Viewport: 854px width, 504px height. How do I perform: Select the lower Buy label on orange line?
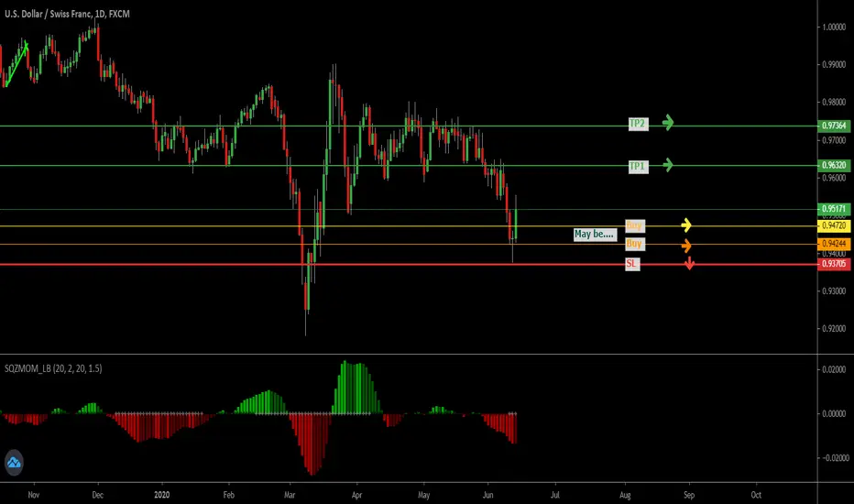pos(634,244)
